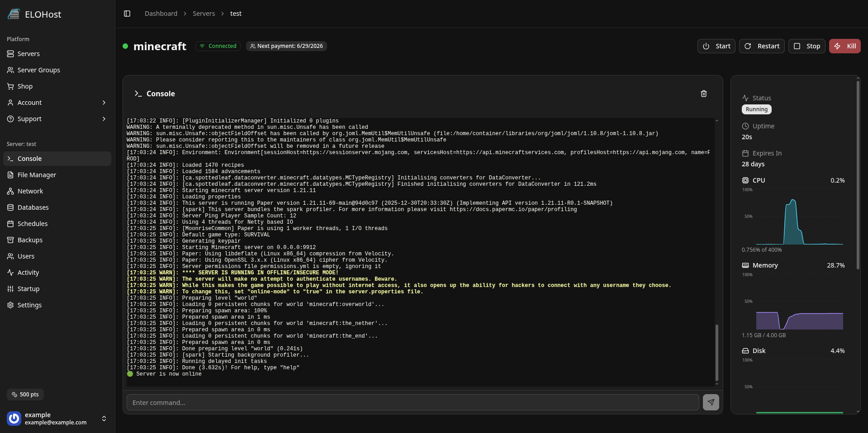The image size is (868, 433).
Task: Click the Running status badge
Action: coord(757,109)
